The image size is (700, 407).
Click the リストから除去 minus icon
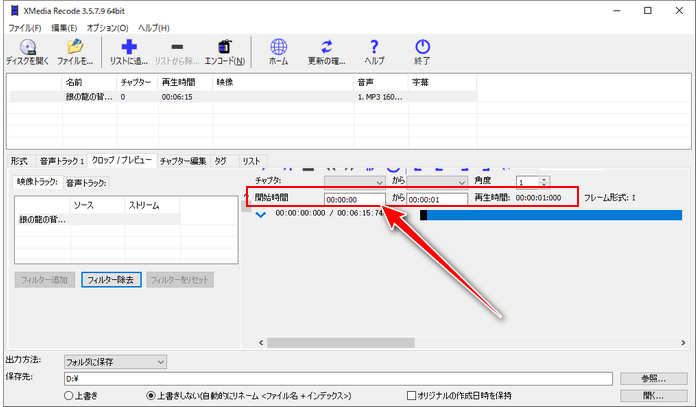(177, 47)
